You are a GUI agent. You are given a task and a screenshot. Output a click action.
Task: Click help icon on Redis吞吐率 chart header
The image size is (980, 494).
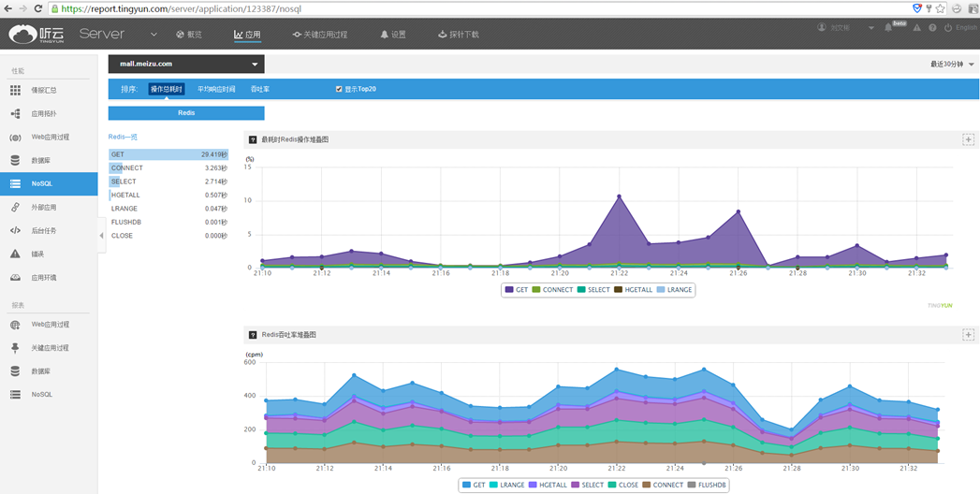click(x=253, y=334)
